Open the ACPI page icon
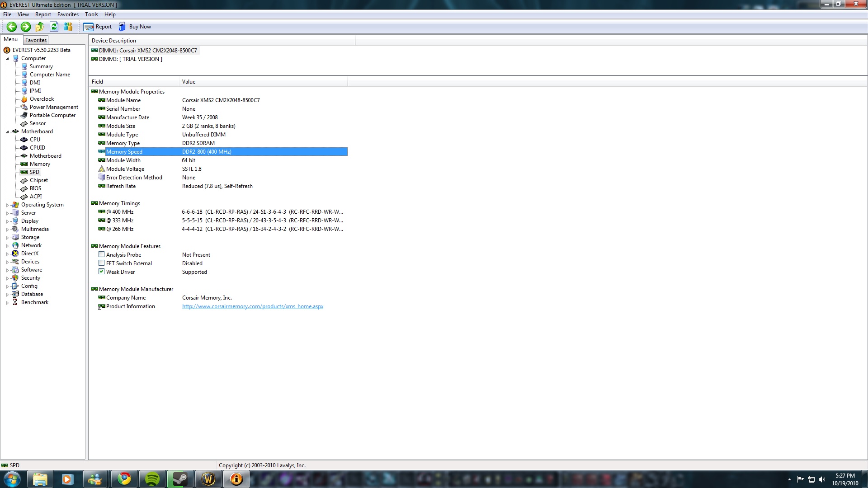Image resolution: width=868 pixels, height=488 pixels. click(x=24, y=197)
